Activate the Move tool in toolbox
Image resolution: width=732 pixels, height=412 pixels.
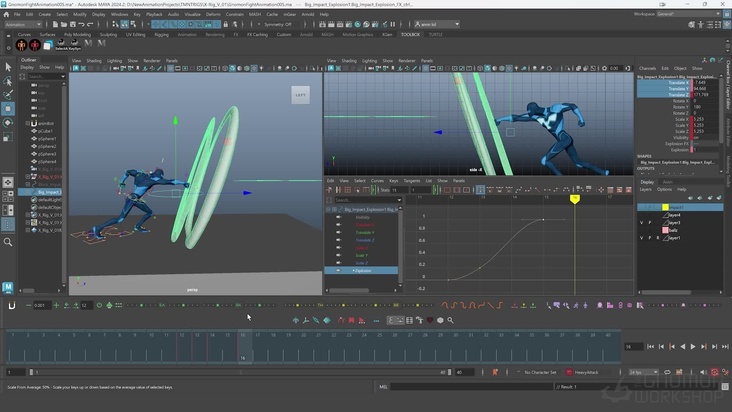[8, 109]
